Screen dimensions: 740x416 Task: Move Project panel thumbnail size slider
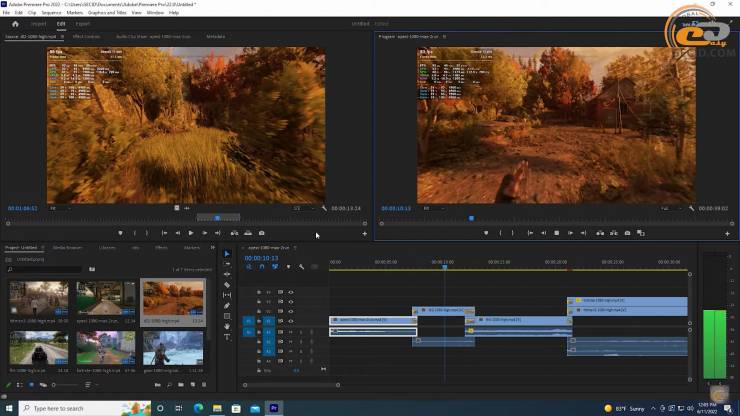54,385
